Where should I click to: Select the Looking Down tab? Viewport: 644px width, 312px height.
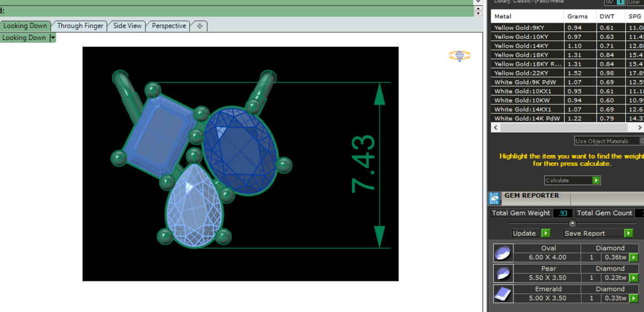25,26
